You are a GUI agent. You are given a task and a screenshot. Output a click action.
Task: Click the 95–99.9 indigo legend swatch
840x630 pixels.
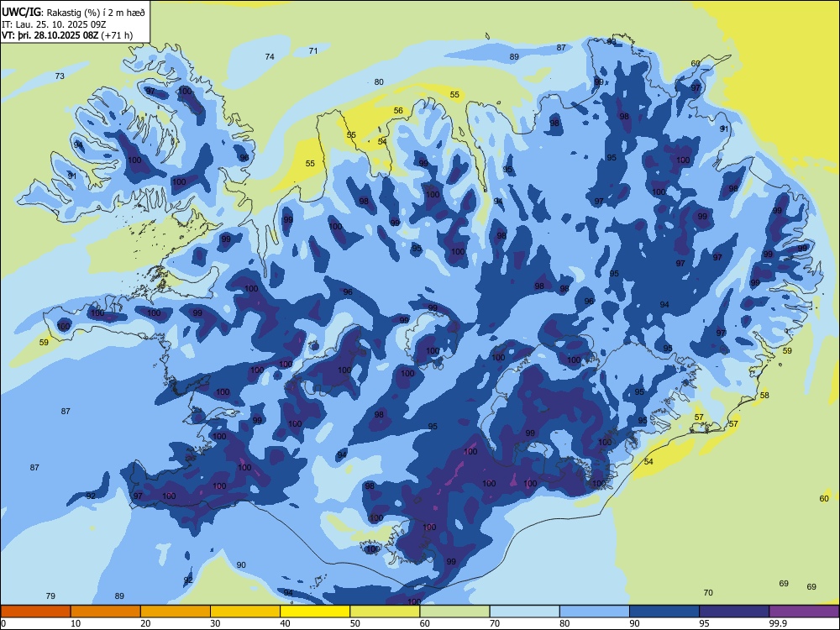click(x=734, y=612)
